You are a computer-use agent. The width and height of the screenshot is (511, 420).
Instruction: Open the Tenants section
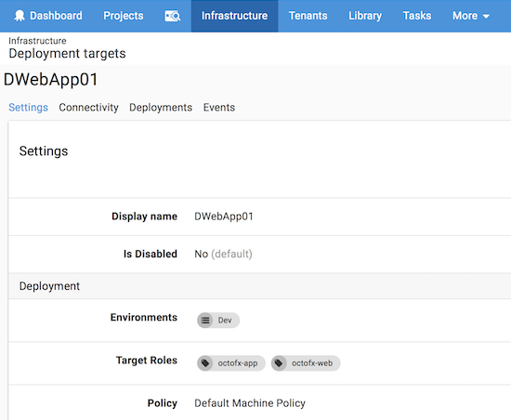308,16
